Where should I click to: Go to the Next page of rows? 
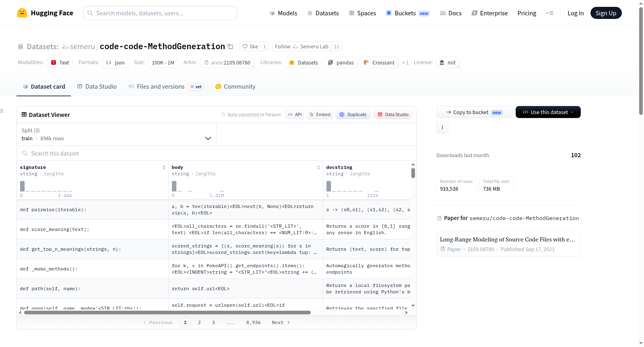pyautogui.click(x=281, y=322)
